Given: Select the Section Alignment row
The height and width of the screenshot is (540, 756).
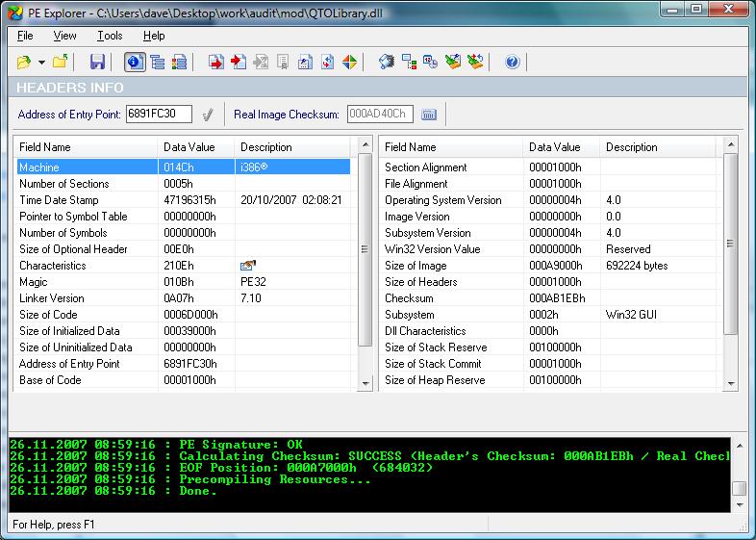Looking at the screenshot, I should tap(549, 167).
